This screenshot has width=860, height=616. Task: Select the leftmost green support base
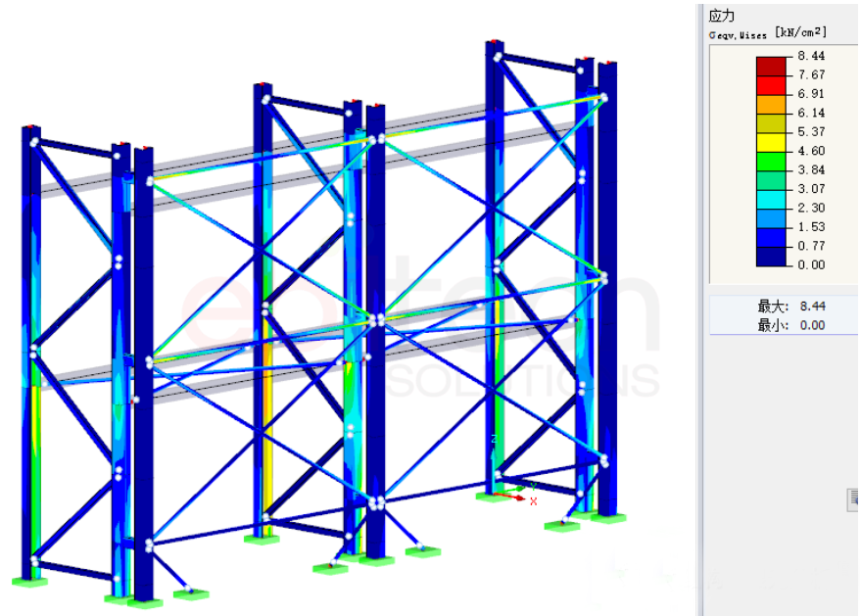pos(28,582)
